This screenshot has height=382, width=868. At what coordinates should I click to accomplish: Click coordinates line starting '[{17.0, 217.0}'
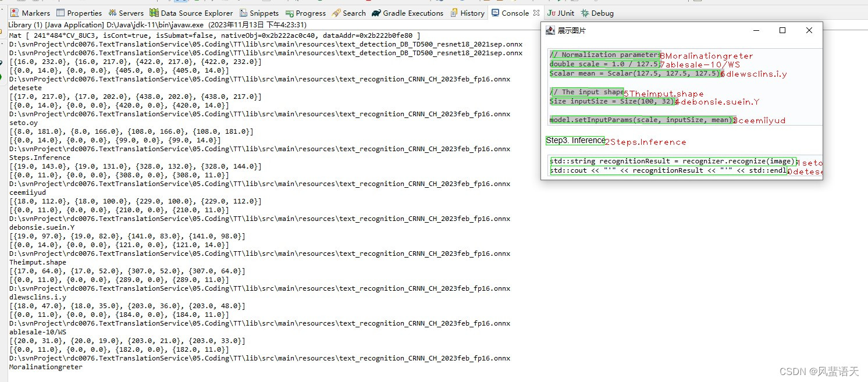(x=127, y=97)
